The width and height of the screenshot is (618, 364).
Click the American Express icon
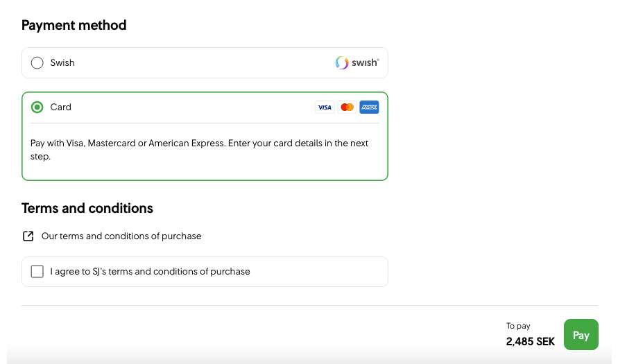369,107
